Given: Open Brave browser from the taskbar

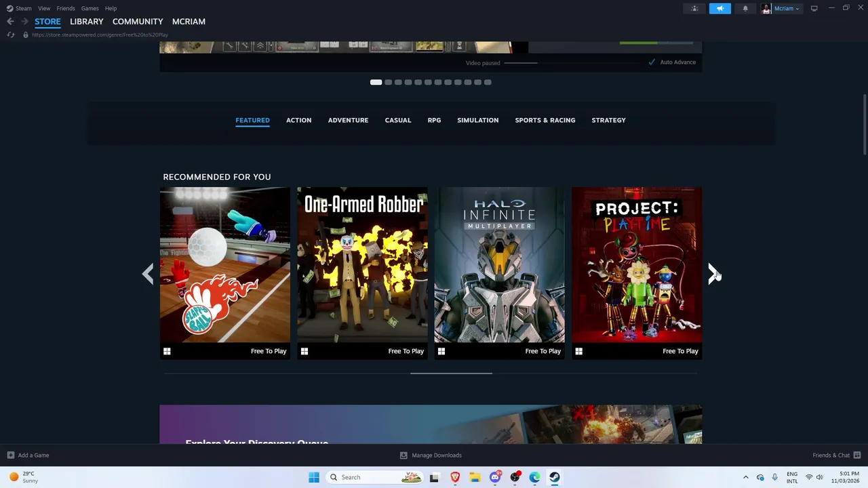Looking at the screenshot, I should click(455, 477).
